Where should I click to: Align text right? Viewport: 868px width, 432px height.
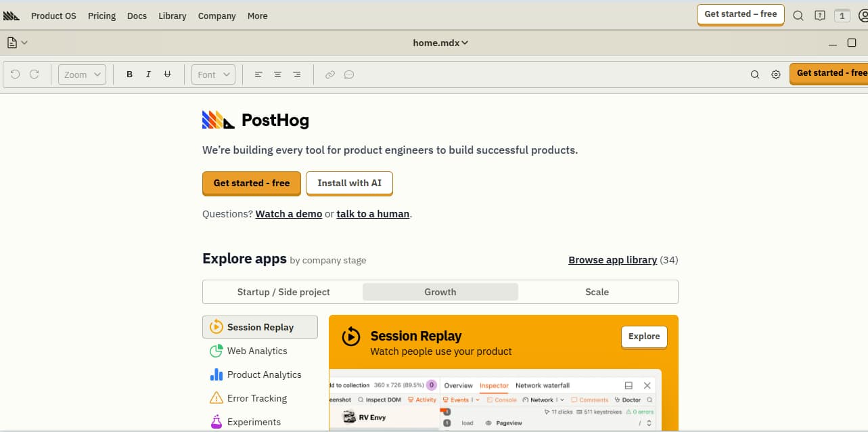coord(296,74)
